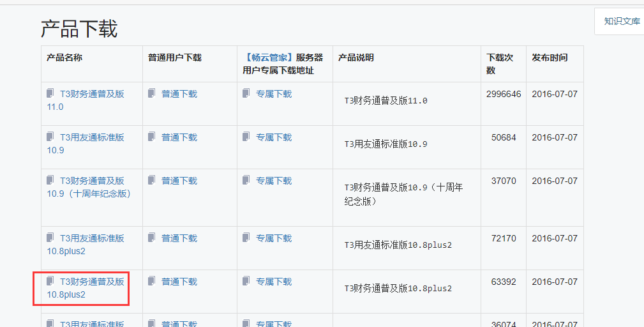Image resolution: width=644 pixels, height=327 pixels.
Task: Select description T3财务通普及版10.9（十周年纪念版）
Action: [403, 194]
